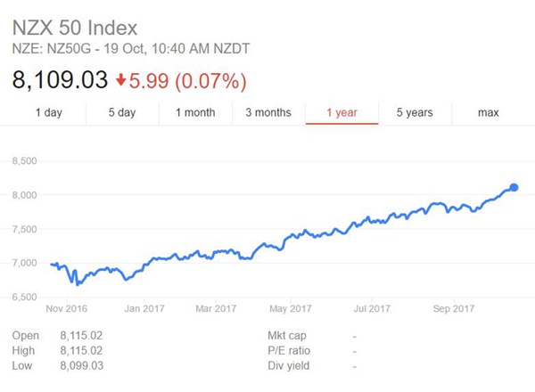The width and height of the screenshot is (535, 392).
Task: Switch to the 5 years tab
Action: click(415, 112)
